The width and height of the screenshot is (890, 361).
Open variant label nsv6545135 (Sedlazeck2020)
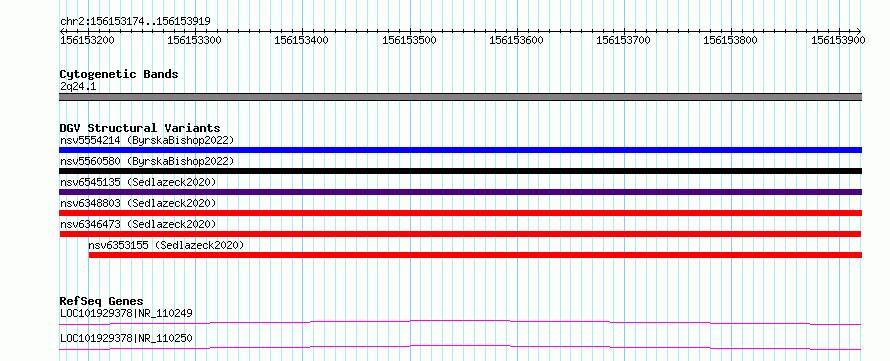tap(138, 182)
